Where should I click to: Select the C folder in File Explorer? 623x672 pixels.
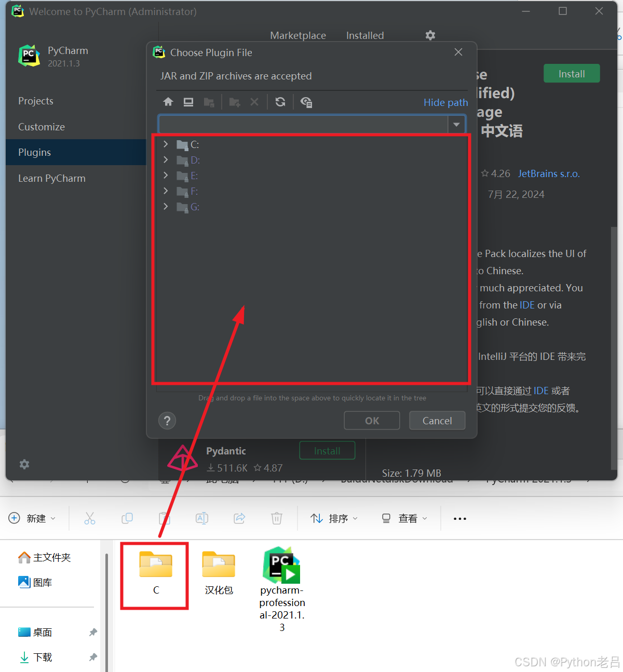pyautogui.click(x=156, y=573)
